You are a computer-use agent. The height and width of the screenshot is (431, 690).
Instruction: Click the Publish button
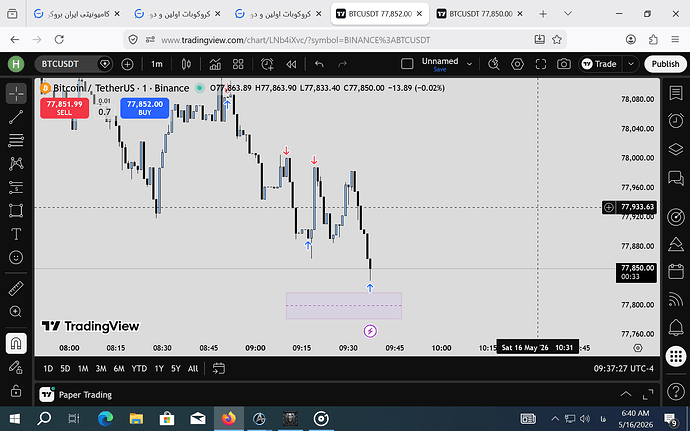[x=665, y=64]
